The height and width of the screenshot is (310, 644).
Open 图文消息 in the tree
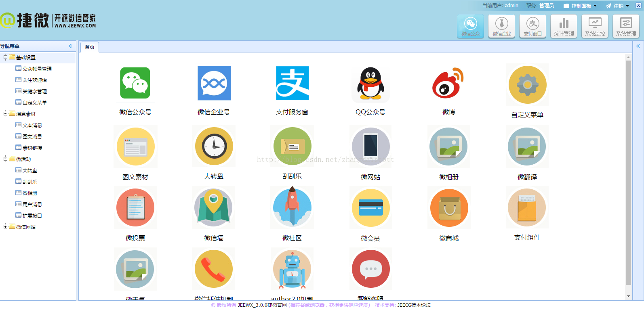point(32,136)
